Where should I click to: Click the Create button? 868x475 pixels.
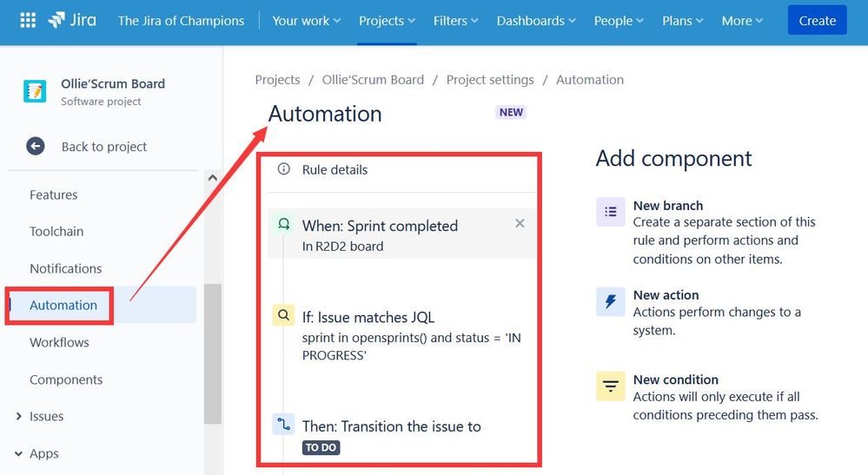coord(817,21)
